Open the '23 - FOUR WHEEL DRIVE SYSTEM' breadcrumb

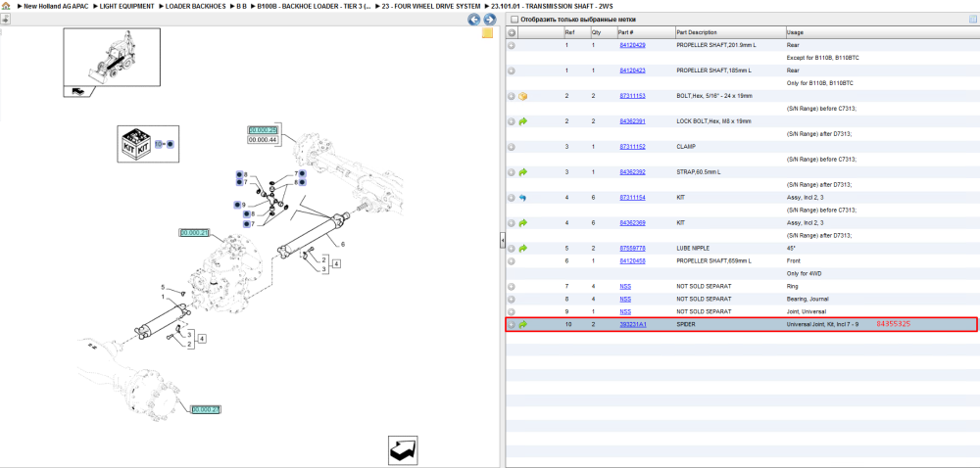(431, 6)
